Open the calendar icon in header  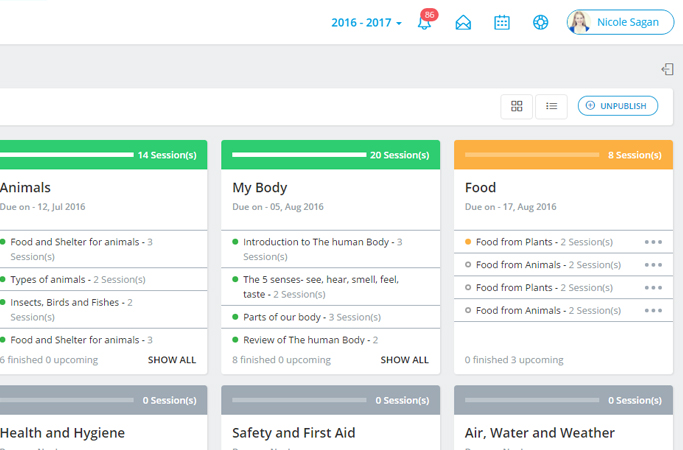coord(502,22)
